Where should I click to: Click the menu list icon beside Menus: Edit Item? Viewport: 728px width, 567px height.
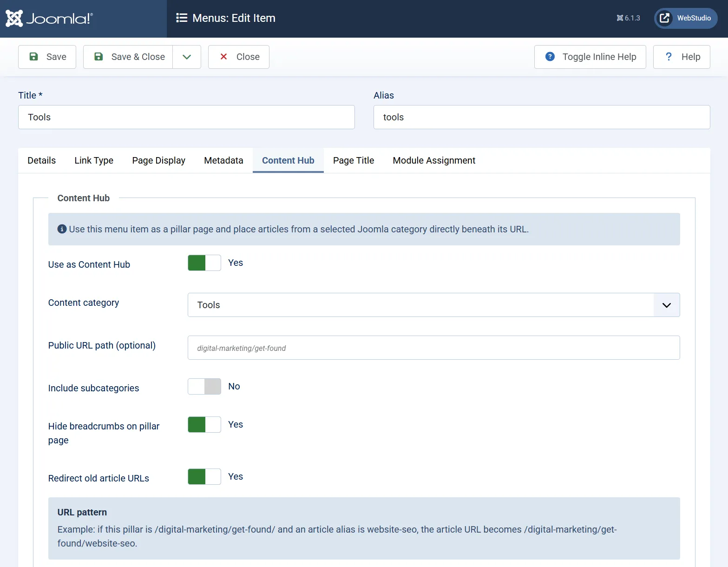point(182,18)
